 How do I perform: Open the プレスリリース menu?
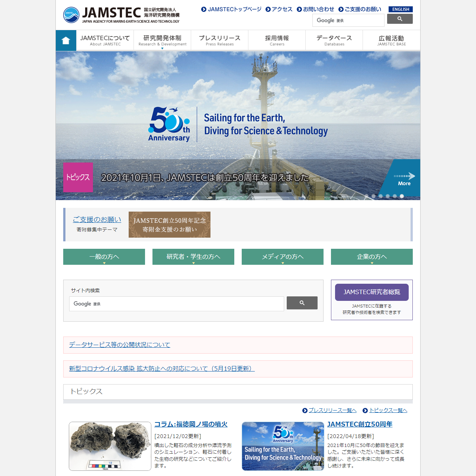pyautogui.click(x=220, y=40)
